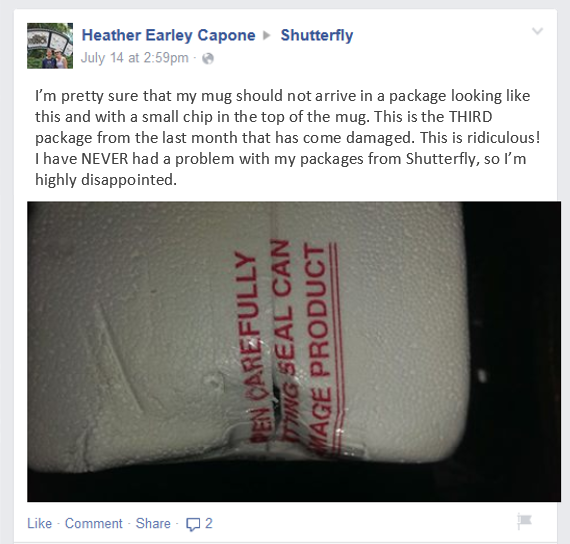Like this post
The width and height of the screenshot is (570, 544).
pyautogui.click(x=39, y=523)
